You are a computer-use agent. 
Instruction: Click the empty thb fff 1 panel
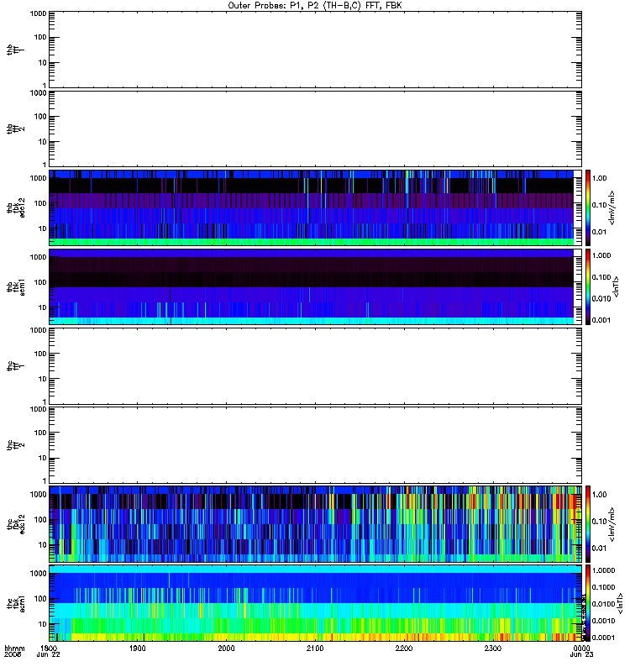click(x=316, y=50)
